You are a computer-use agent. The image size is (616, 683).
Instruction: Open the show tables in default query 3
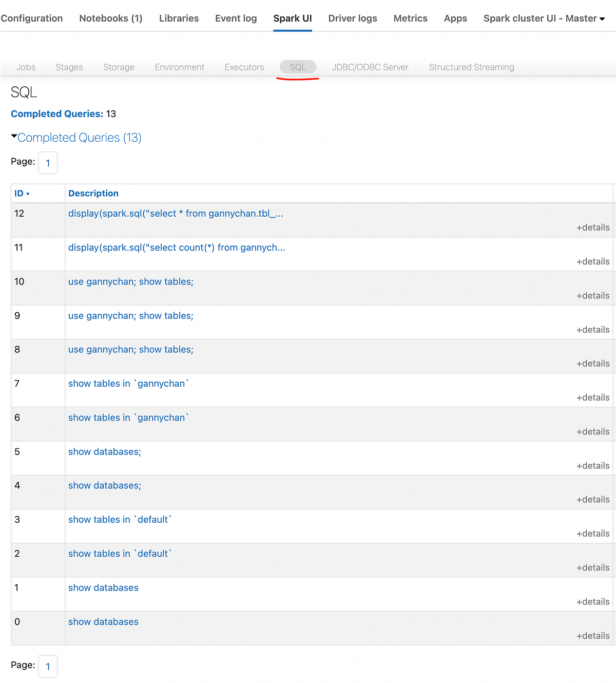119,519
